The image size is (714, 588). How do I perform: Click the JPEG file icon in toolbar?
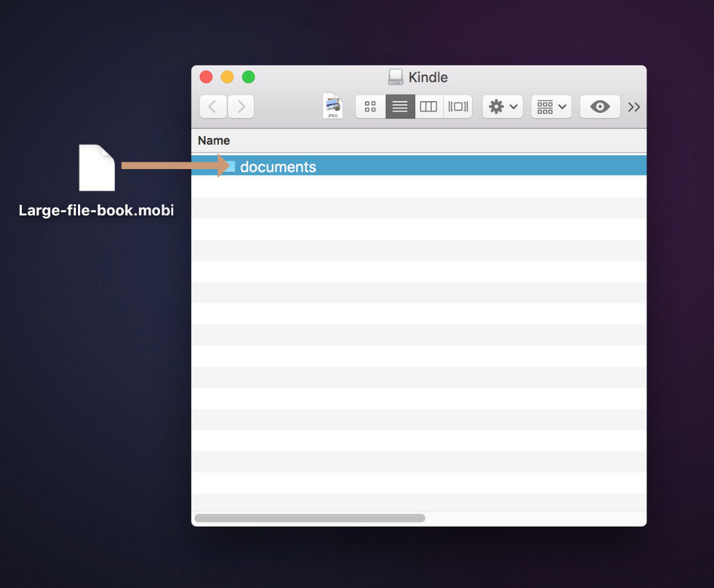[x=332, y=106]
